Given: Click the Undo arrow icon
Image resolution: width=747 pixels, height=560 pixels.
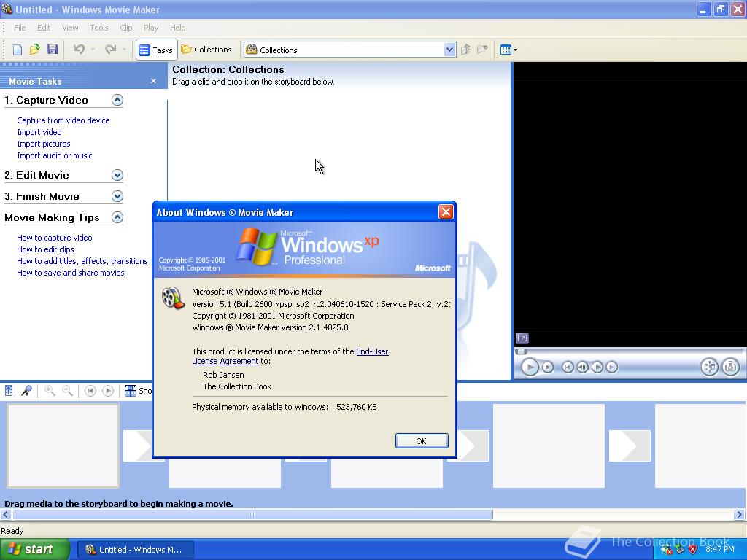Looking at the screenshot, I should (79, 50).
